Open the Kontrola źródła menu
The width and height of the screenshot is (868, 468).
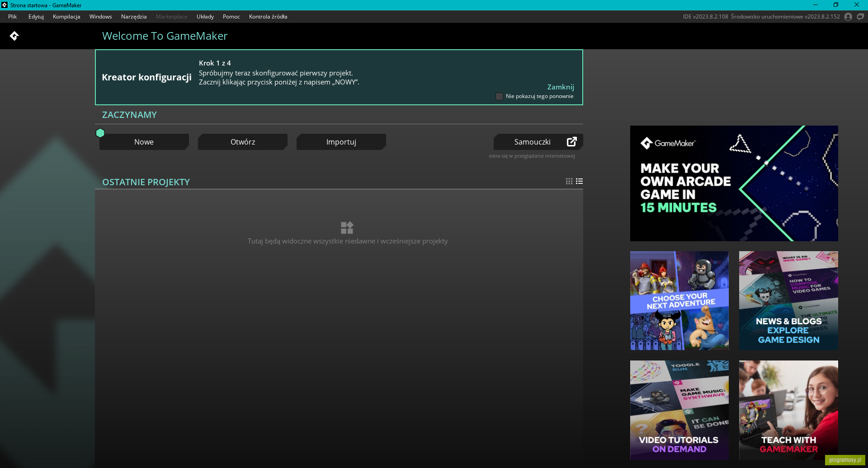click(268, 17)
